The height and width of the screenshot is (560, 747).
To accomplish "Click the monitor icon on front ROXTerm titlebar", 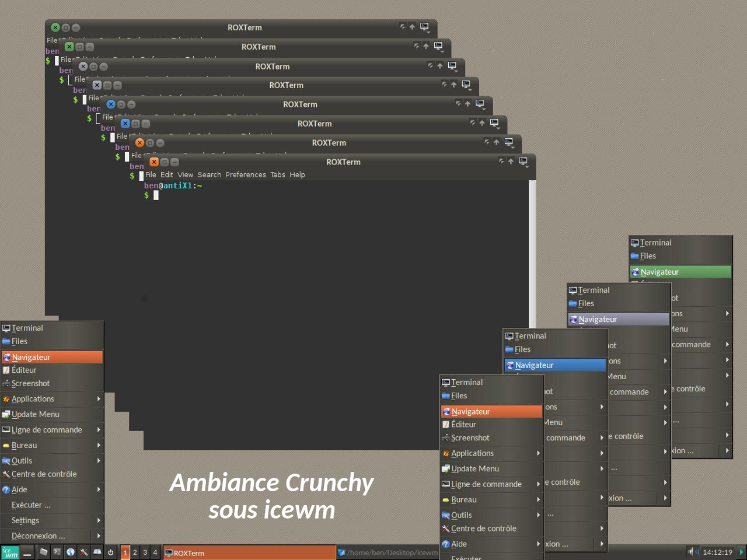I will point(523,162).
